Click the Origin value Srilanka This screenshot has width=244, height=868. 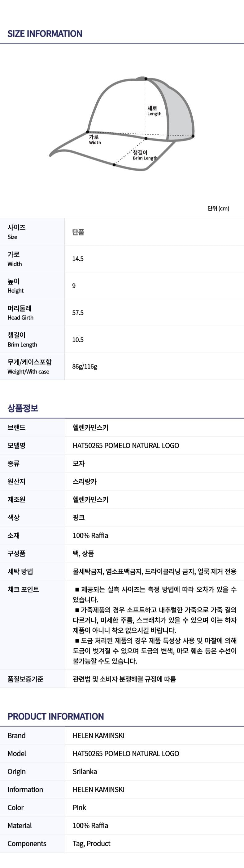click(85, 772)
